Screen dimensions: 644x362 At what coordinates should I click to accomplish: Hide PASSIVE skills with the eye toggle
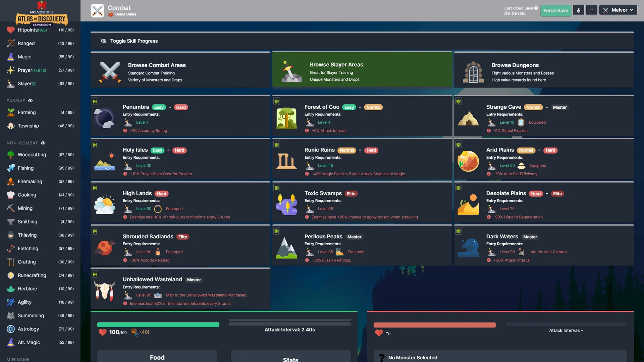point(30,101)
